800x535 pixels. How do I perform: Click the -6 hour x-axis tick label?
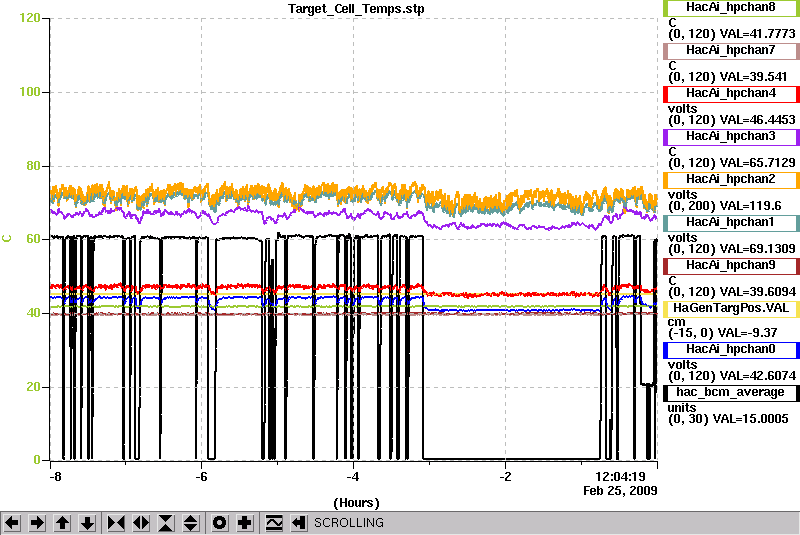tap(202, 477)
